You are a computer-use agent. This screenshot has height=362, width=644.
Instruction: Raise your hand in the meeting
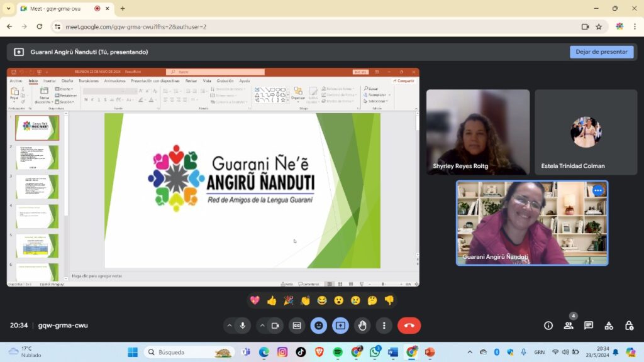click(x=362, y=326)
